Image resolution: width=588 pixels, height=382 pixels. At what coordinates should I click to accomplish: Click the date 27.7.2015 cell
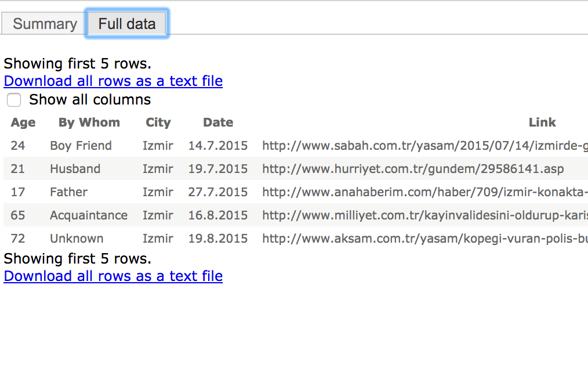click(x=218, y=192)
